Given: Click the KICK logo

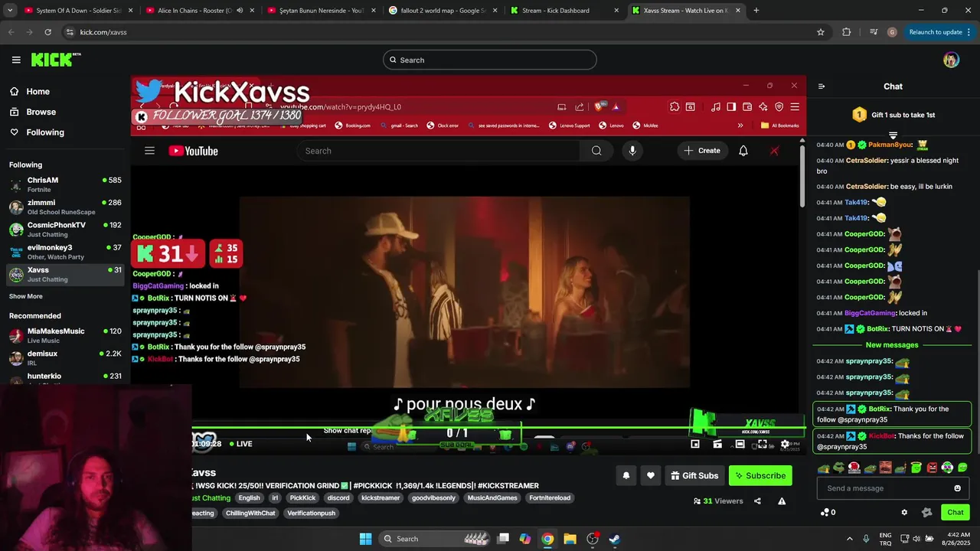Looking at the screenshot, I should point(56,59).
